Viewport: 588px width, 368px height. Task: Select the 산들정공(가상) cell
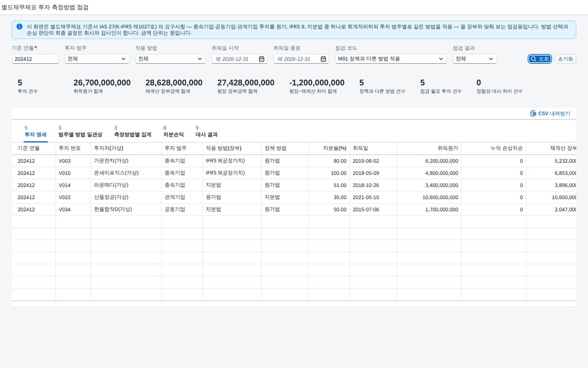126,197
